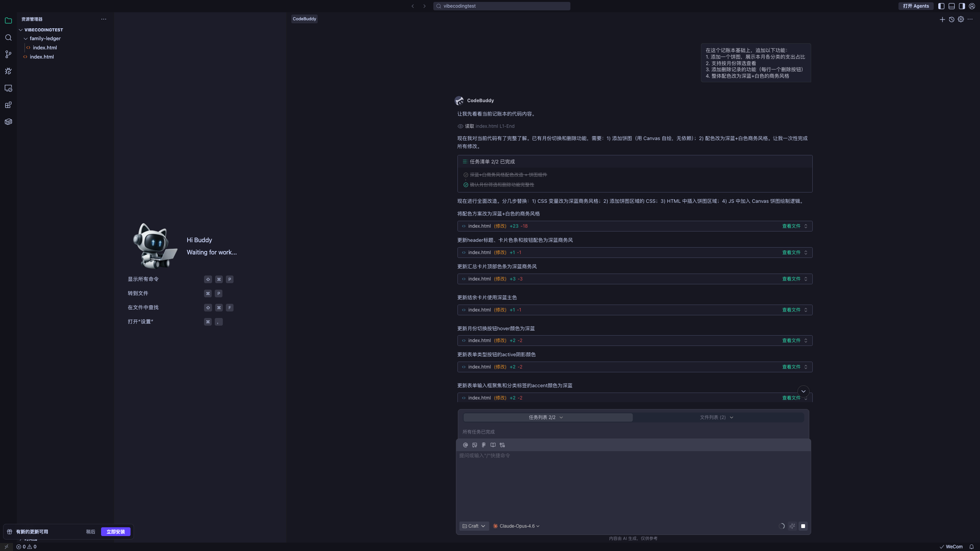This screenshot has height=551, width=980.
Task: Toggle the secondary sidebar layout icon
Action: (x=962, y=6)
